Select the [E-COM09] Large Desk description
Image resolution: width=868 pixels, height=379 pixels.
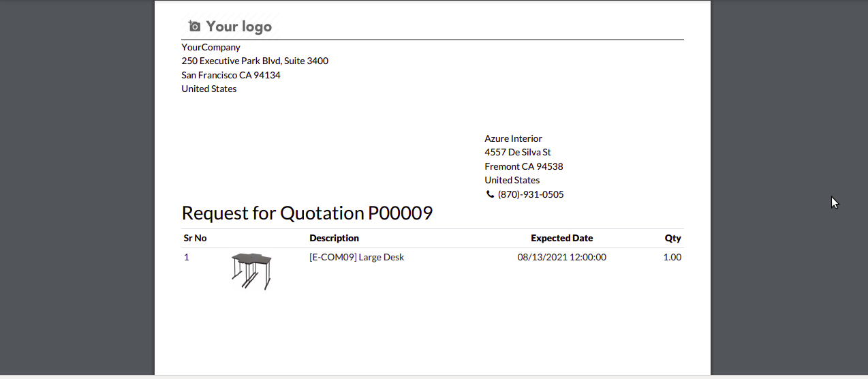(356, 257)
